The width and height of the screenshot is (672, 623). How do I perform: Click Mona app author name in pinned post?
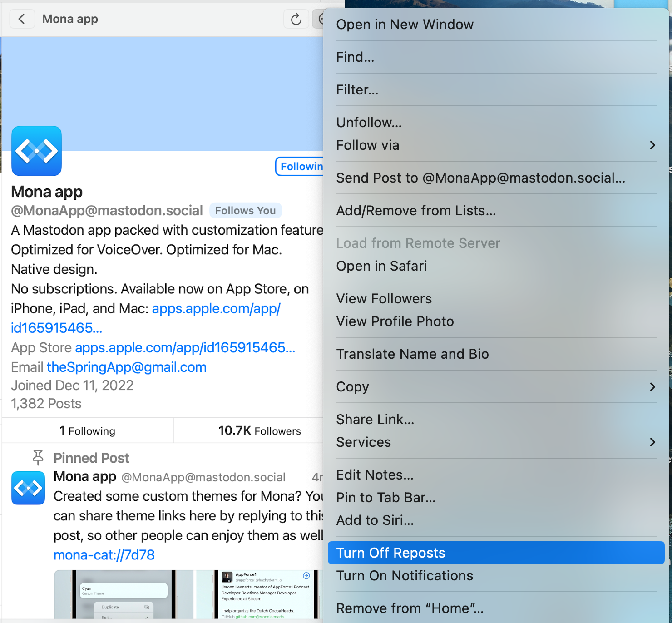coord(85,476)
